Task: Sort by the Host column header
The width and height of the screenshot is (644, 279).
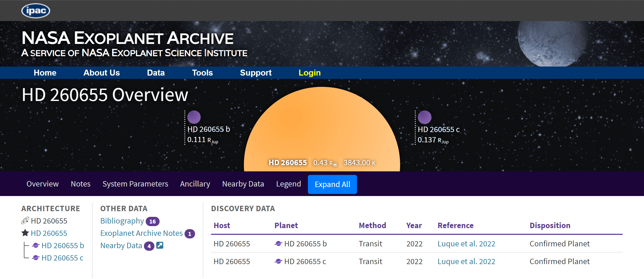Action: click(222, 225)
